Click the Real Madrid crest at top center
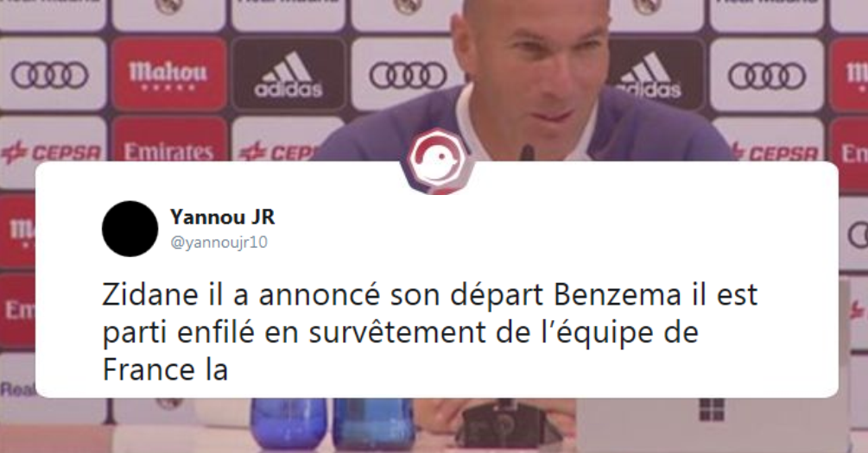This screenshot has width=868, height=453. click(x=408, y=6)
